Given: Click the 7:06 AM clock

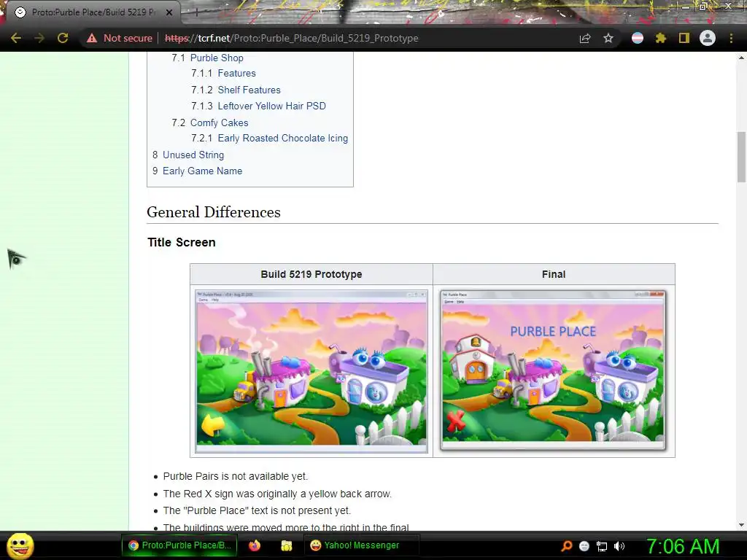Looking at the screenshot, I should (683, 546).
